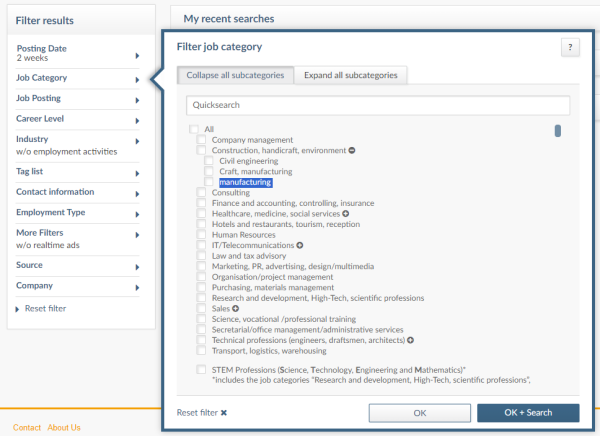Collapse the Construction, handicraft, environment subcategories
Screen dimensions: 600x436
pyautogui.click(x=352, y=150)
